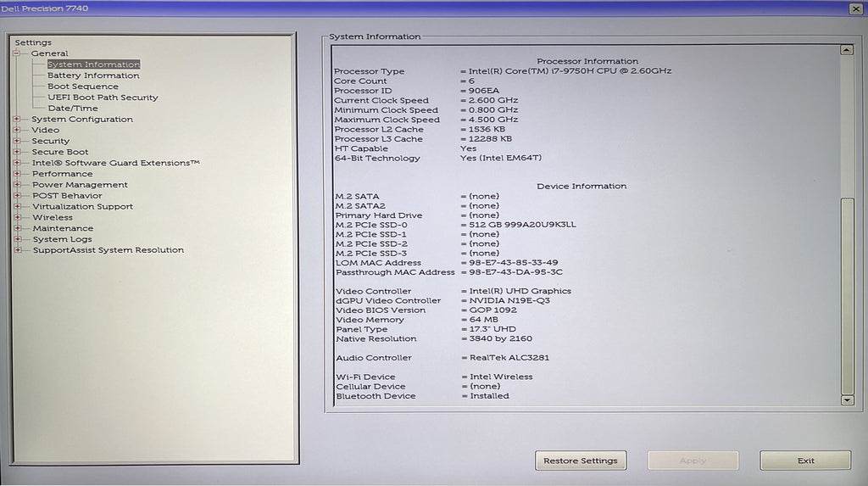Click the Processor Type value text
The width and height of the screenshot is (868, 486).
tap(570, 71)
